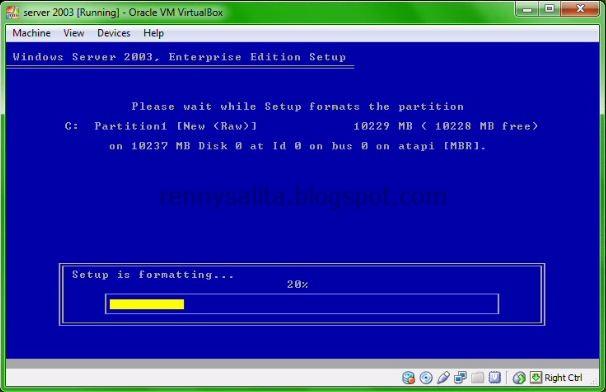Close the server 2003 VirtualBox window

coord(580,9)
